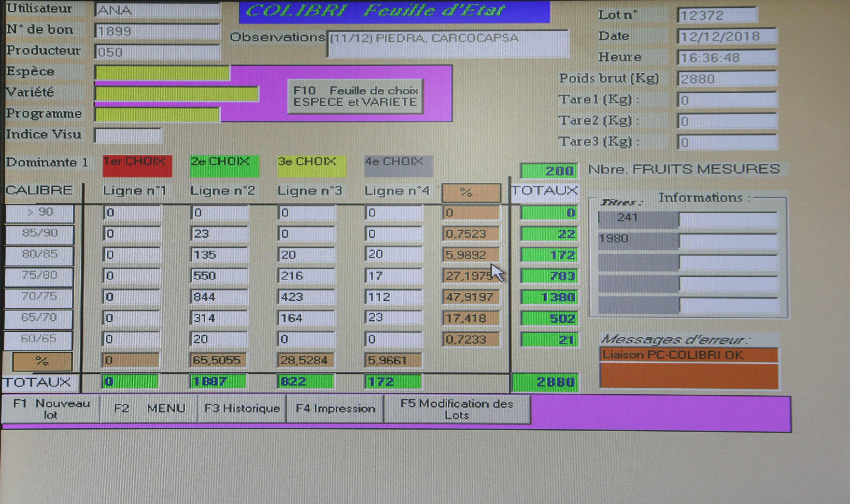Select the green 2e CHOIX swatch
The width and height of the screenshot is (850, 504).
(x=224, y=166)
